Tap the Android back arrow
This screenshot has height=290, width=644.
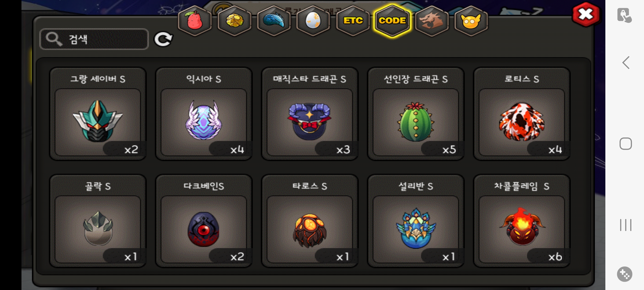pyautogui.click(x=626, y=63)
